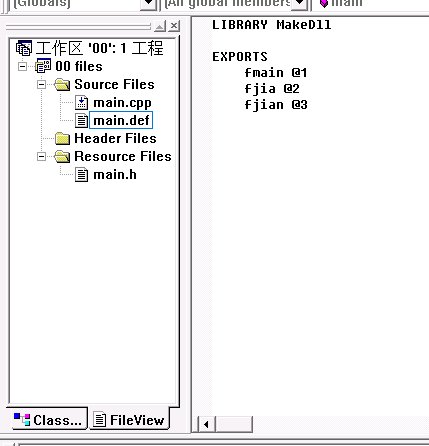429x446 pixels.
Task: Switch to the ClassView tab
Action: [48, 420]
